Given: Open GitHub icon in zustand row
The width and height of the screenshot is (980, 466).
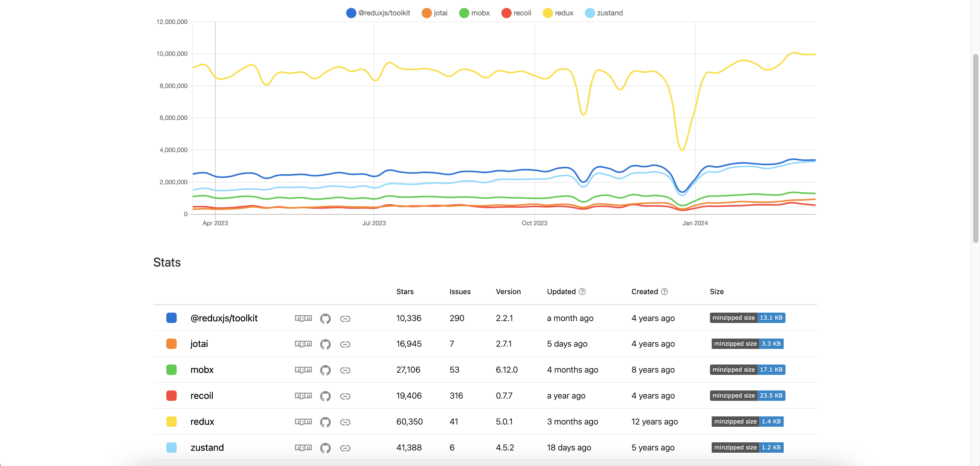Looking at the screenshot, I should [x=325, y=448].
